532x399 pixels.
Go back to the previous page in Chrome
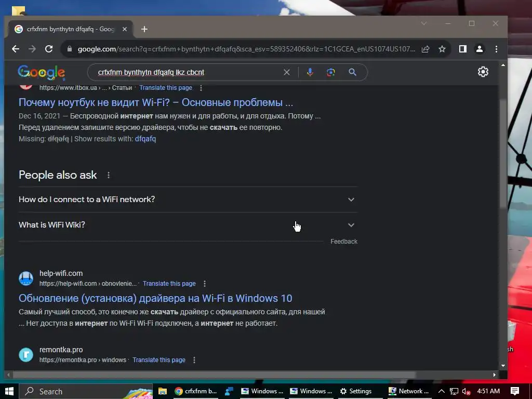[16, 49]
